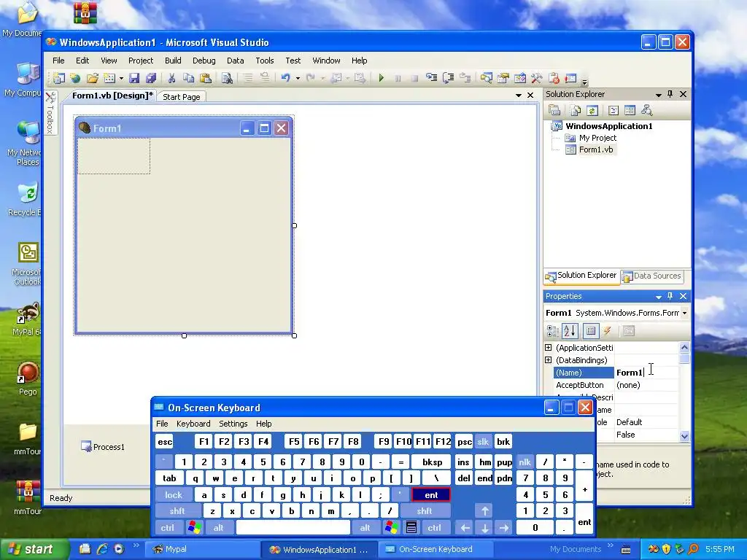Click the Find in Files icon
The width and height of the screenshot is (747, 560).
[x=227, y=78]
